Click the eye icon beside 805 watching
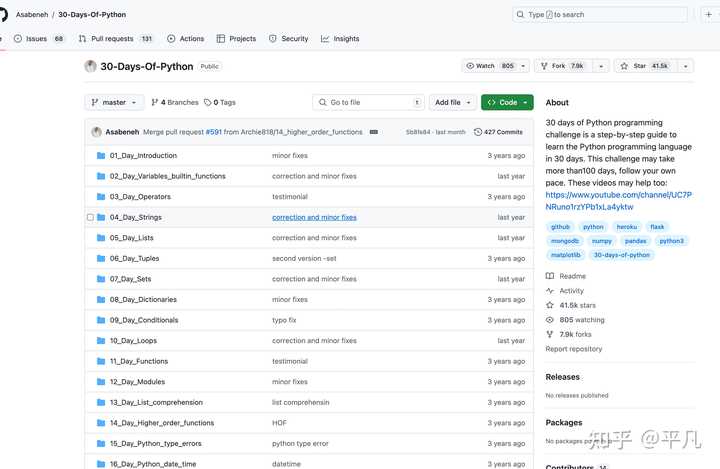Viewport: 720px width, 469px height. 550,320
